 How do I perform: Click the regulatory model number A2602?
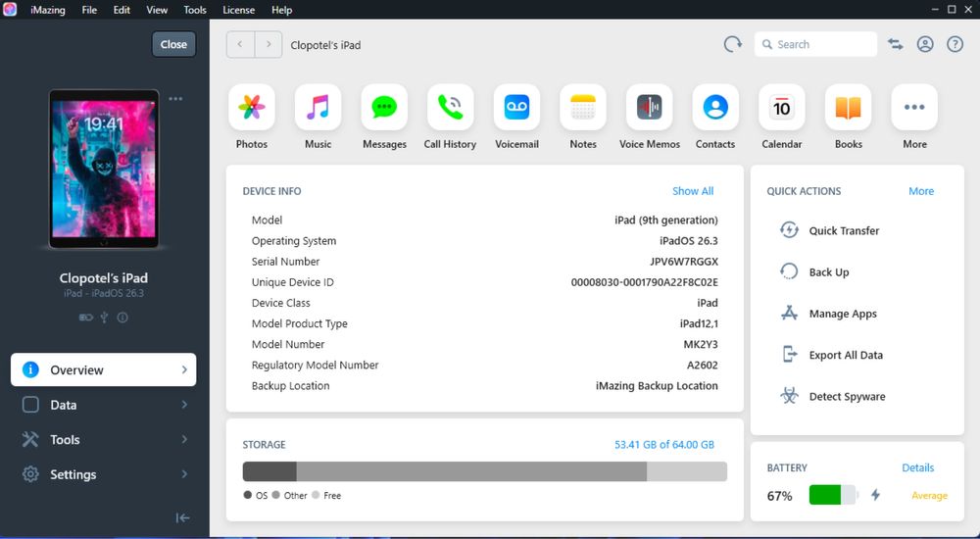[703, 366]
